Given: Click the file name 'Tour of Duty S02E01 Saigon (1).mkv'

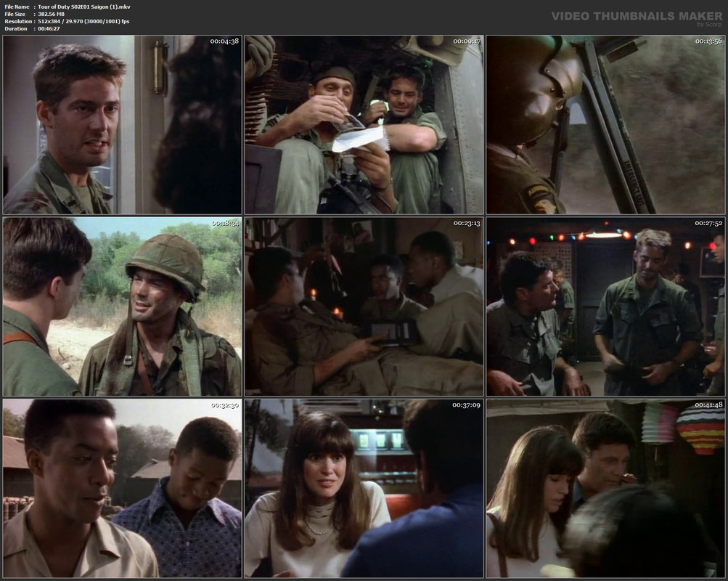Looking at the screenshot, I should tap(84, 7).
